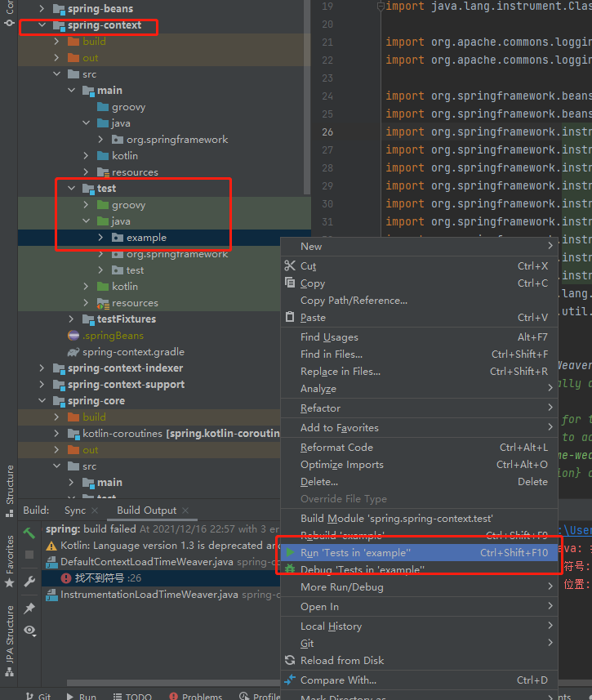
Task: Open the TODO tool window button
Action: click(132, 696)
